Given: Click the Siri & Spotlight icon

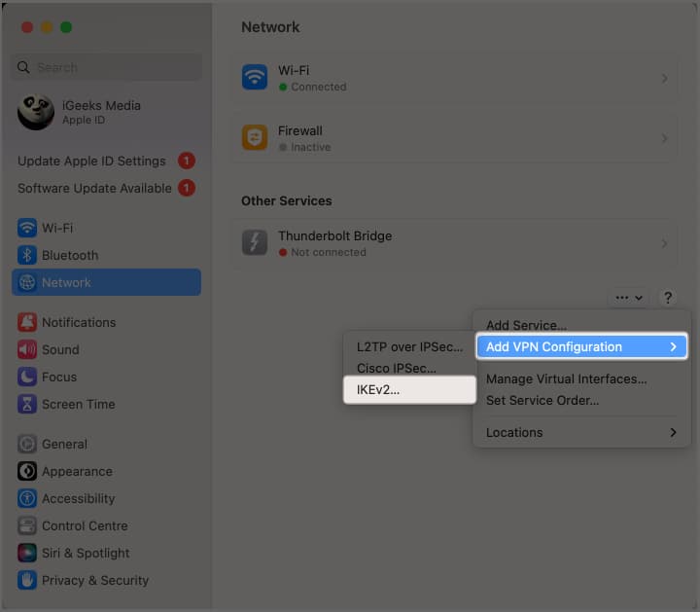Looking at the screenshot, I should coord(27,553).
